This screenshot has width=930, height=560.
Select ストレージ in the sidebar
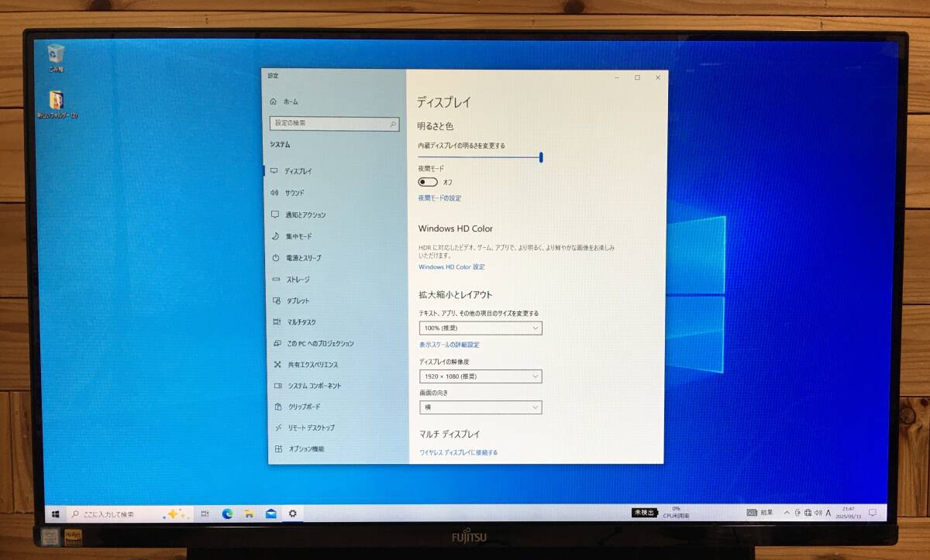297,280
